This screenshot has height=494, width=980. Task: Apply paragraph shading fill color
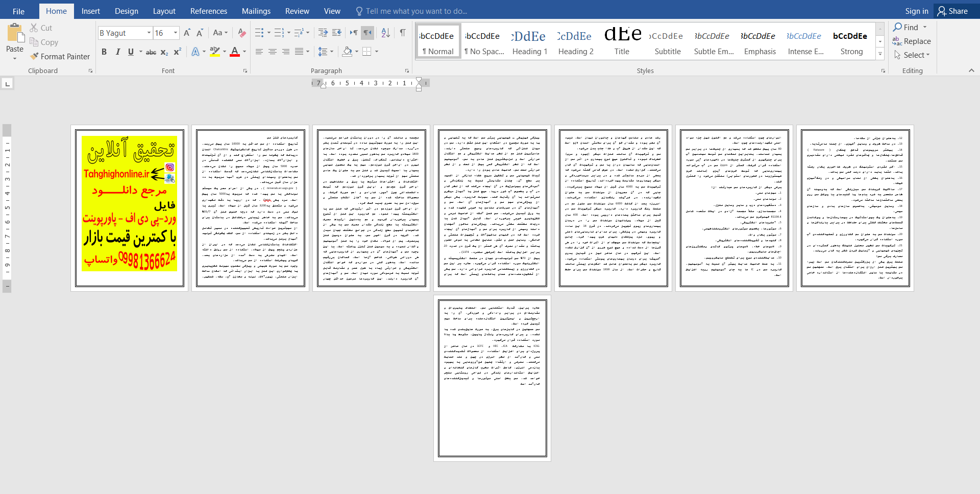click(x=348, y=52)
